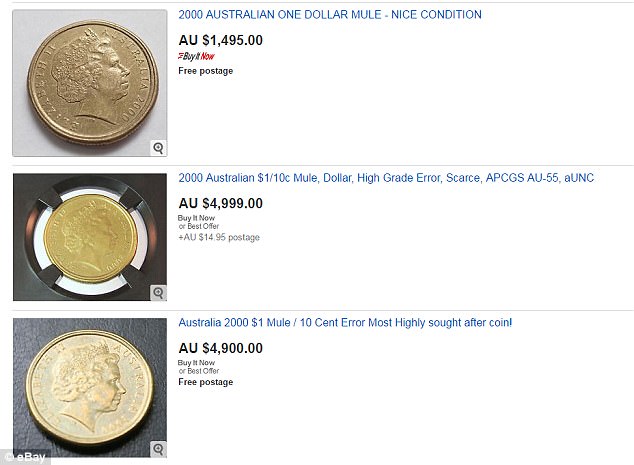The image size is (634, 465).
Task: Click 'or Best Offer' on the $4,999 listing
Action: (x=198, y=226)
